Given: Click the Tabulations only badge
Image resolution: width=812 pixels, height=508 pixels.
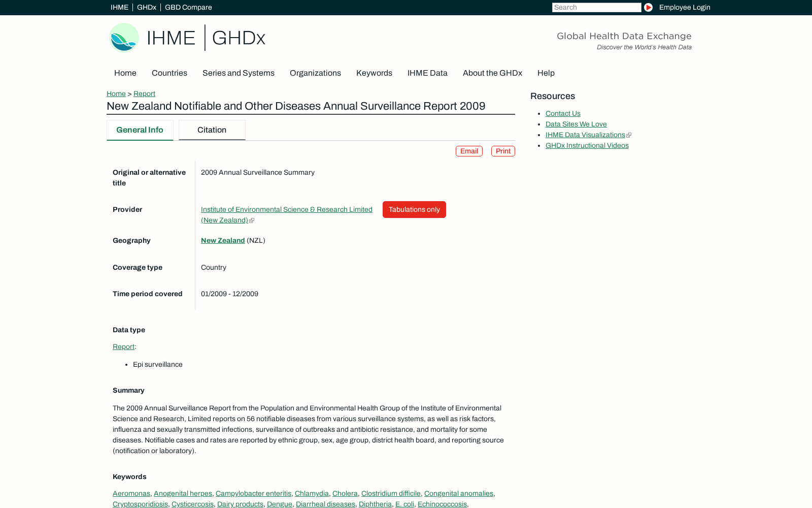Looking at the screenshot, I should pos(414,210).
